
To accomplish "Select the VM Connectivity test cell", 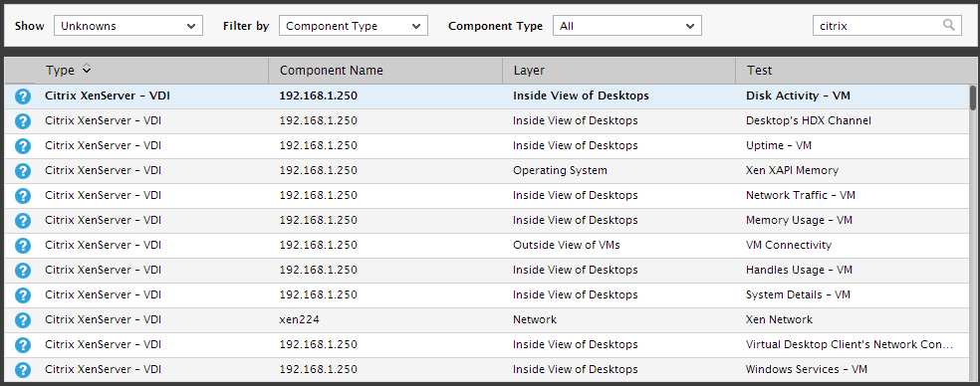I will (789, 245).
